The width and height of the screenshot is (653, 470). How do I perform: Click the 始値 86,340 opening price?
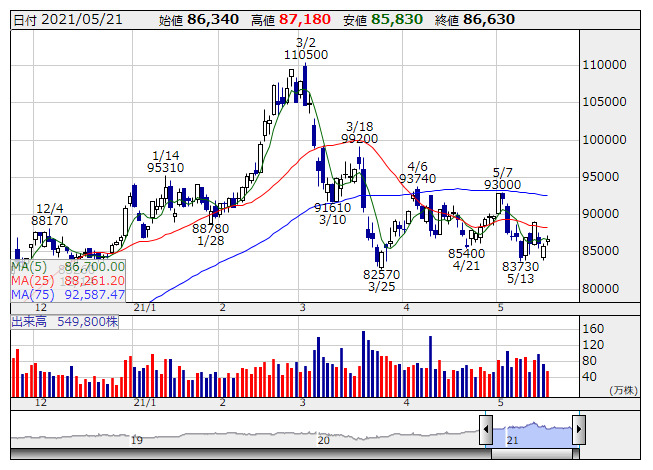(199, 20)
